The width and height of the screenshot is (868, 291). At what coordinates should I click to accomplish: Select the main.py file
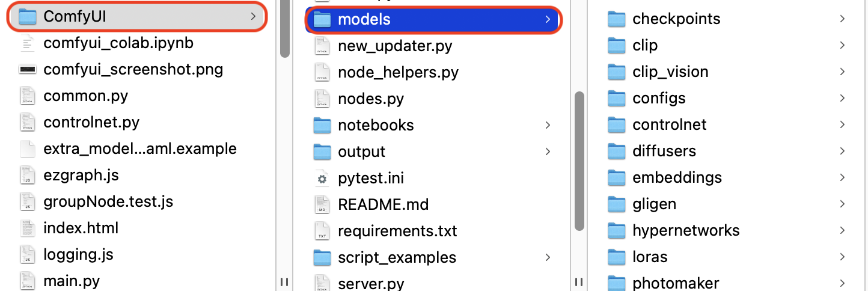72,281
